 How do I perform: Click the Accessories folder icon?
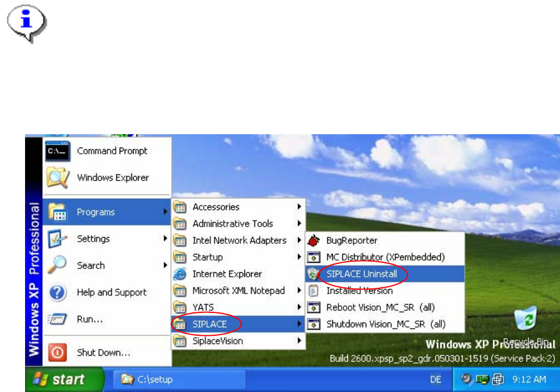click(180, 207)
